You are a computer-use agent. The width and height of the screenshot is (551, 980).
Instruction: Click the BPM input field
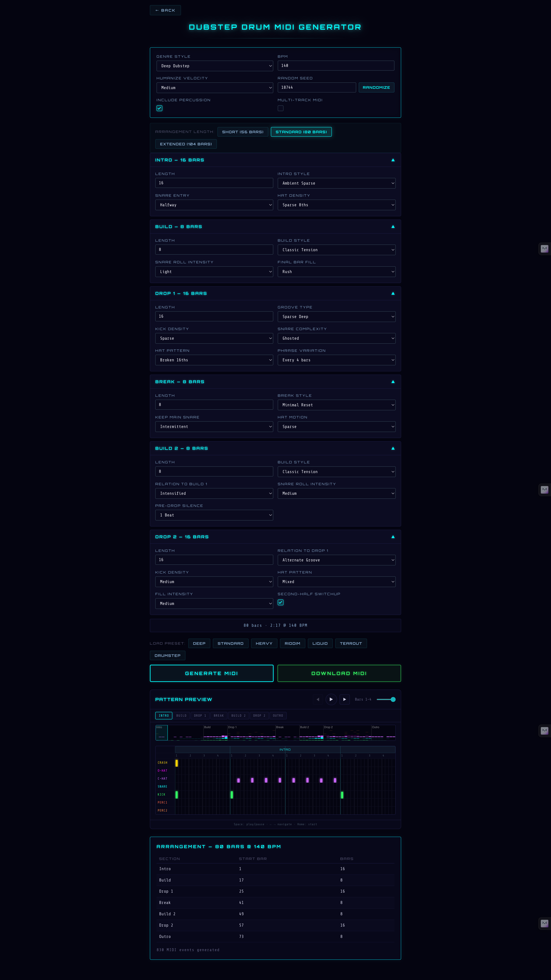(x=336, y=66)
